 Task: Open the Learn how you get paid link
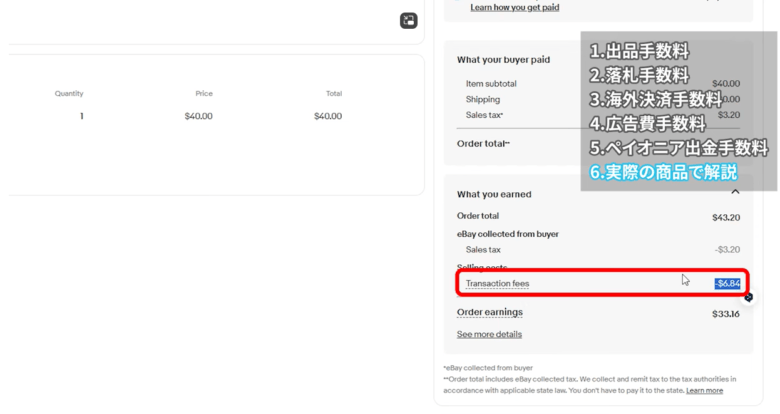pyautogui.click(x=514, y=8)
